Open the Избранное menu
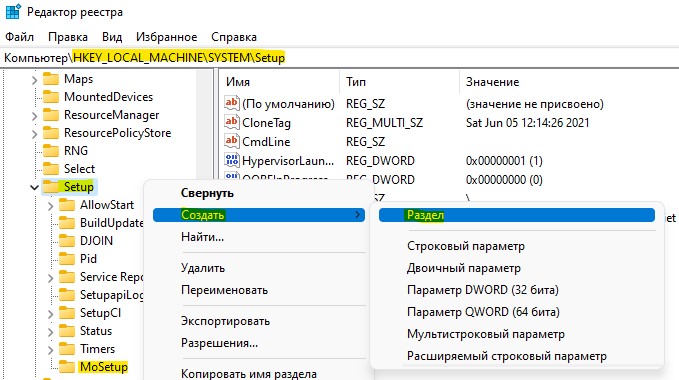This screenshot has height=380, width=679. (x=167, y=37)
